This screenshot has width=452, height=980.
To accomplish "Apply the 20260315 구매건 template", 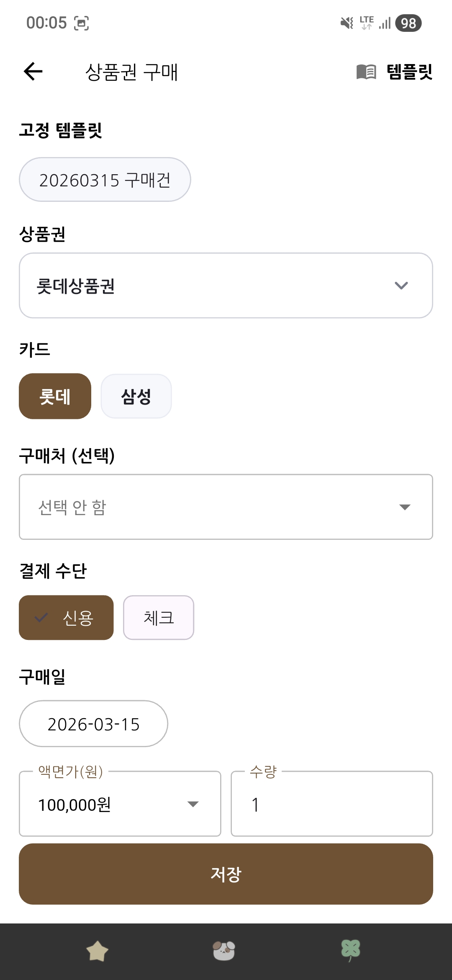I will (105, 180).
